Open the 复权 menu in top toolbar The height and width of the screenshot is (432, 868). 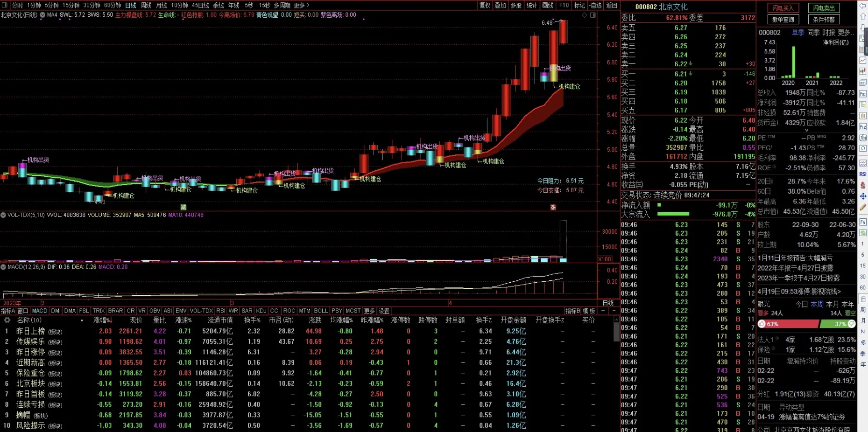(485, 5)
